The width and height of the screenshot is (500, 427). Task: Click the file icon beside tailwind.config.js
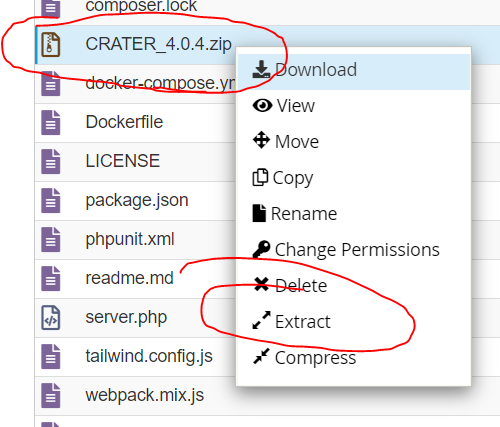[51, 356]
